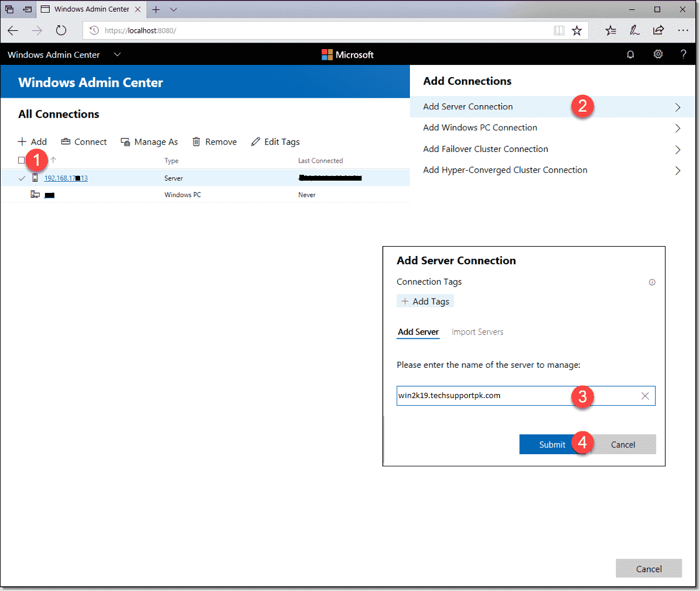Screen dimensions: 700x591
Task: Click Remove in connections toolbar
Action: click(214, 141)
